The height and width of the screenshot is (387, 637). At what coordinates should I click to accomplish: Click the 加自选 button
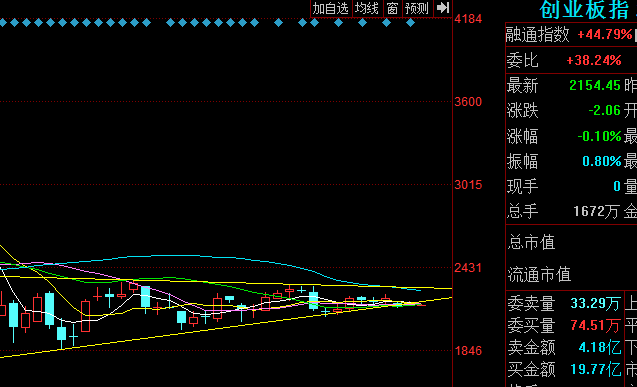tap(331, 9)
